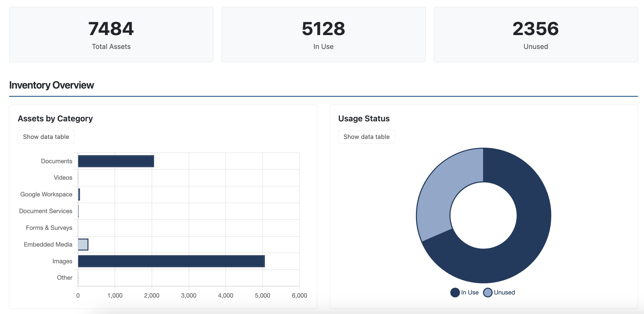Select the Documents axis label

click(x=57, y=161)
